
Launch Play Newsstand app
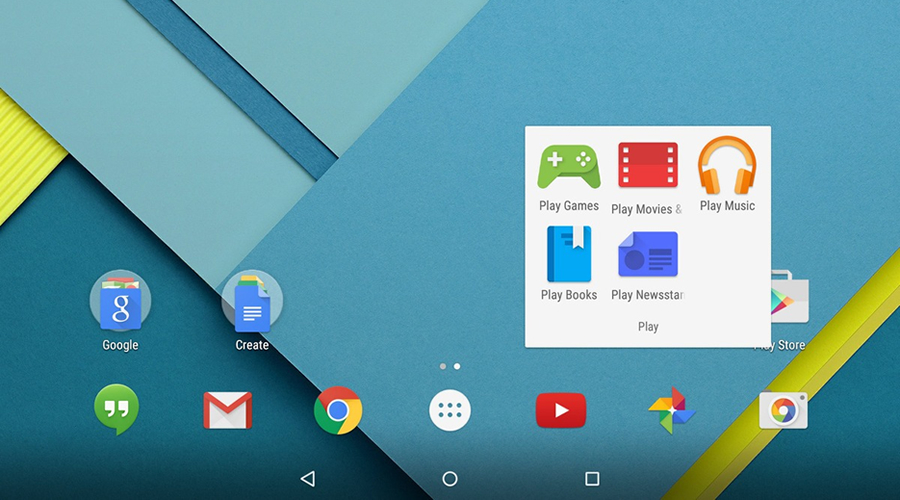coord(647,254)
